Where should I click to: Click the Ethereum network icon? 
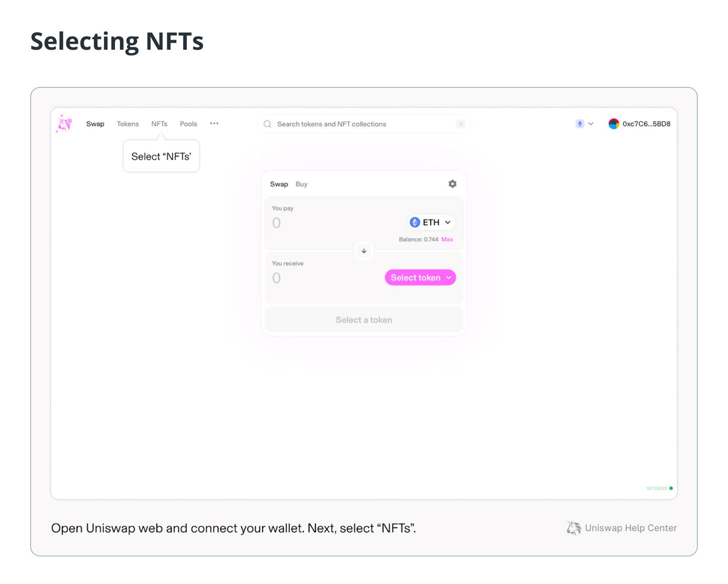[580, 124]
